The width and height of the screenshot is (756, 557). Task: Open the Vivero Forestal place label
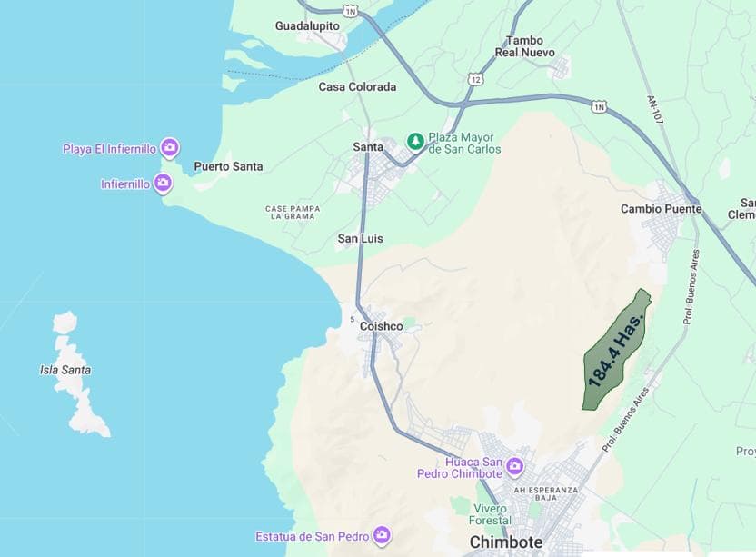tap(490, 514)
